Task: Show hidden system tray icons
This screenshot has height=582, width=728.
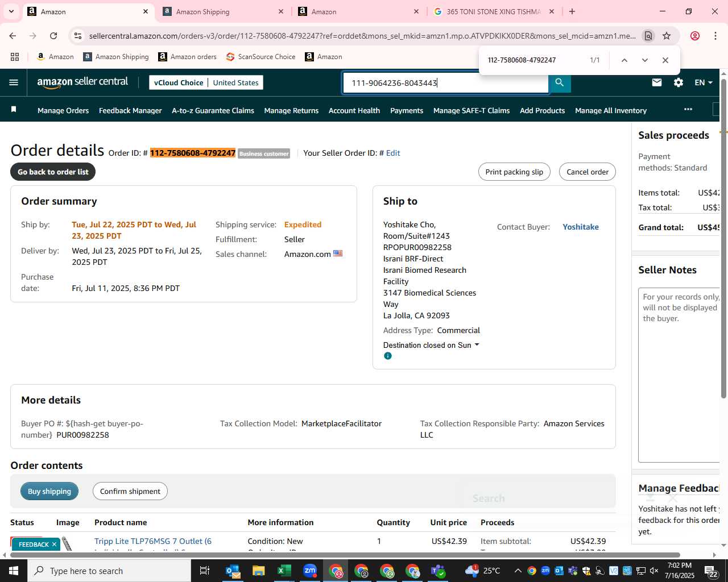Action: click(518, 571)
